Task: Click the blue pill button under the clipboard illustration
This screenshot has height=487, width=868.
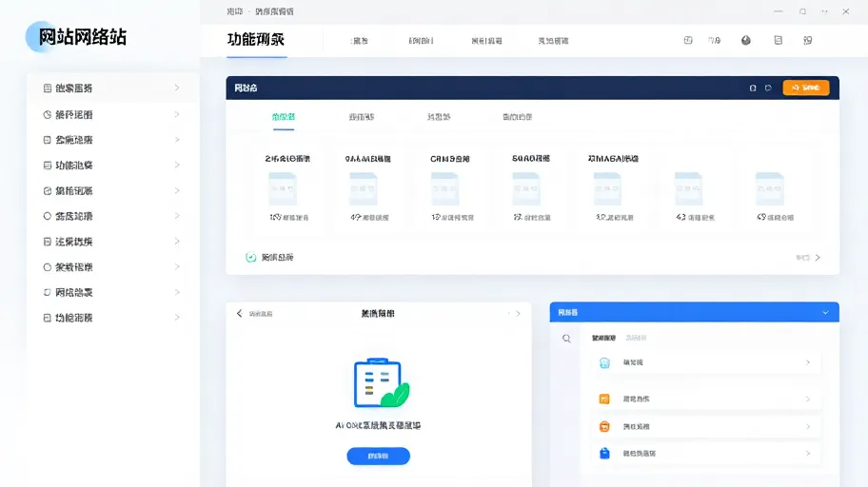Action: [378, 456]
